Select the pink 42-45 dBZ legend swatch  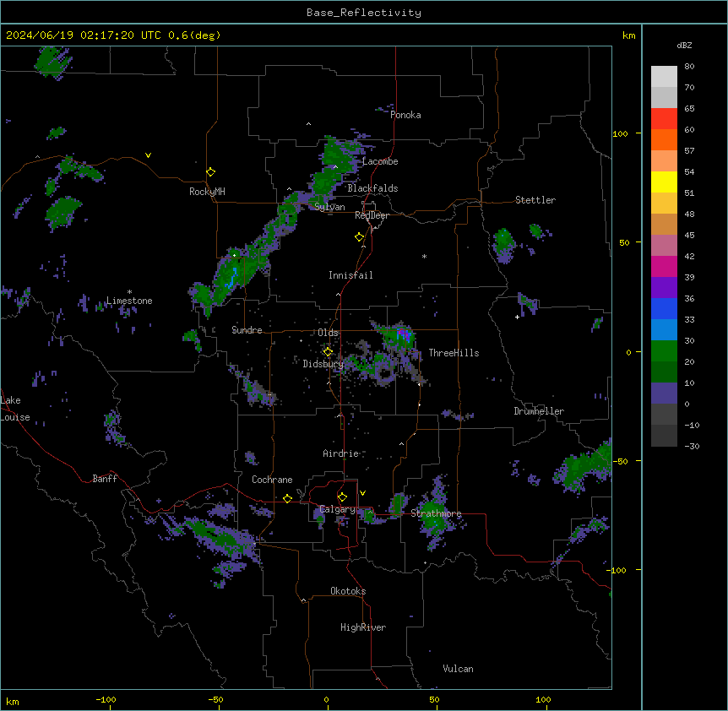(664, 246)
